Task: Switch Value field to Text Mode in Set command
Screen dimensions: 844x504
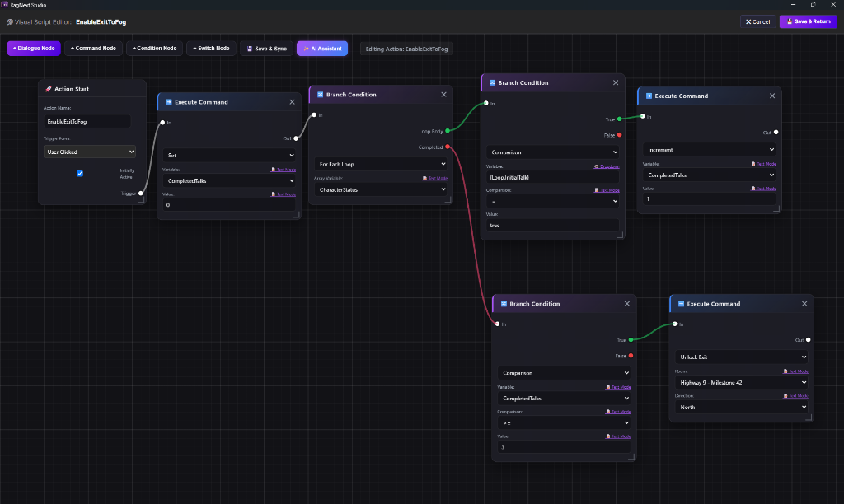Action: [x=284, y=194]
